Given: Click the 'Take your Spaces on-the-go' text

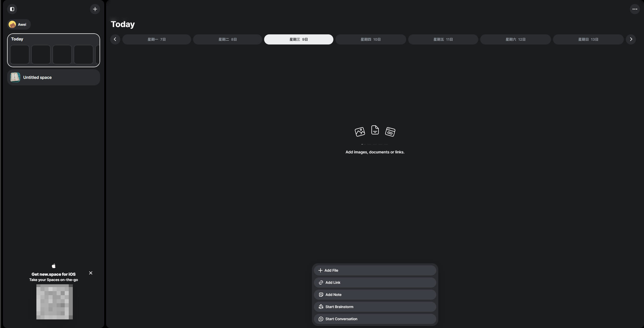Looking at the screenshot, I should [x=54, y=280].
